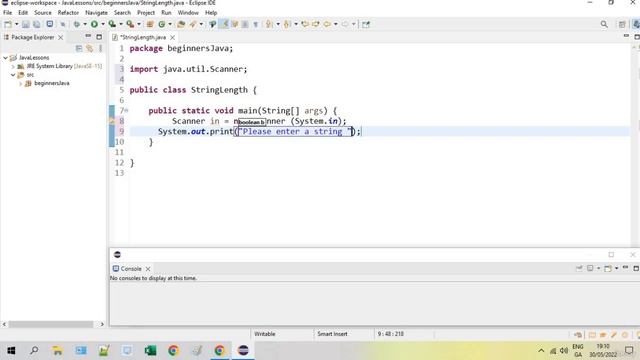Open the Debug dropdown arrow

point(85,24)
